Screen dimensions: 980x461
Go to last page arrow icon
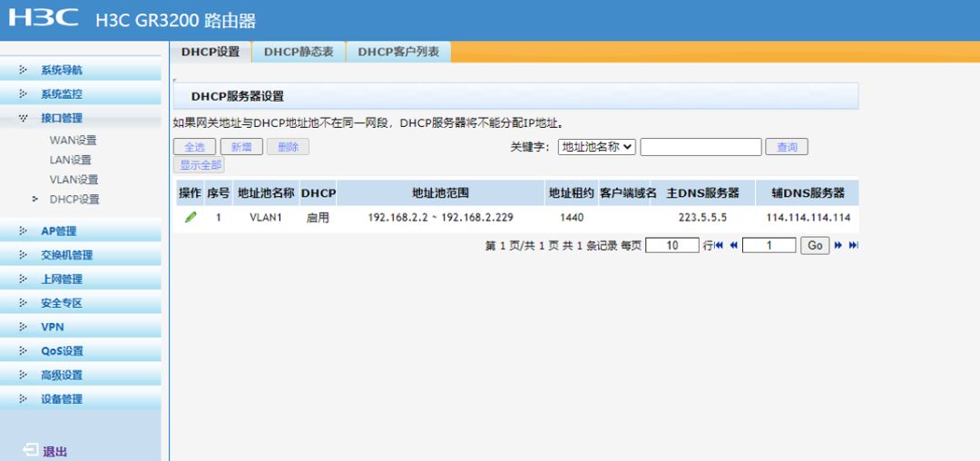854,246
